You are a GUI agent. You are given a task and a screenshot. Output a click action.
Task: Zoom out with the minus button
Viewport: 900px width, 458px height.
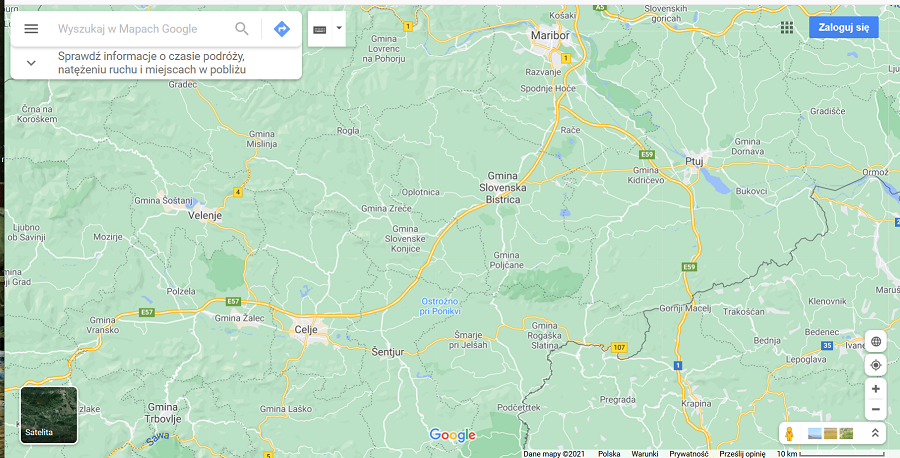tap(875, 410)
